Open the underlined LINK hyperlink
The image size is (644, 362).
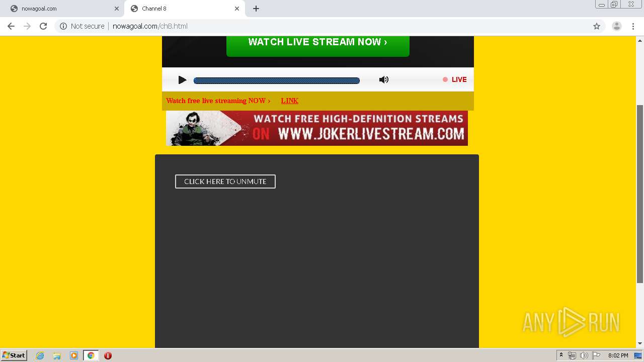point(290,101)
